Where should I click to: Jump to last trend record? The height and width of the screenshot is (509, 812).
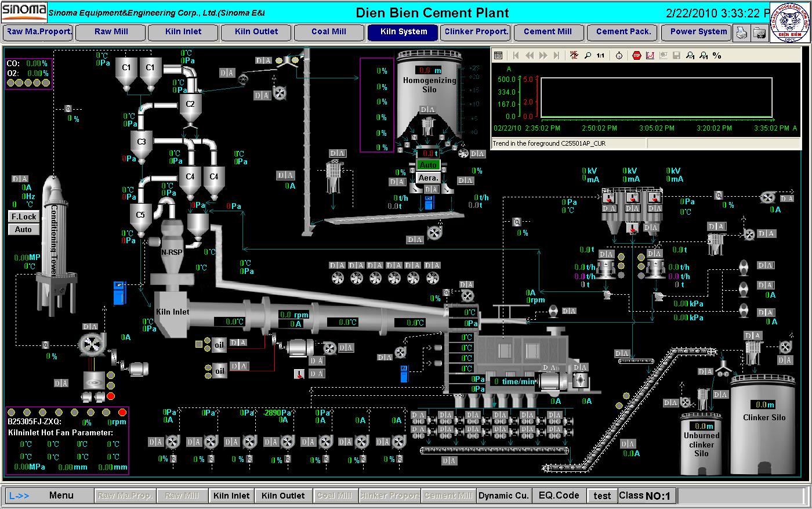557,55
